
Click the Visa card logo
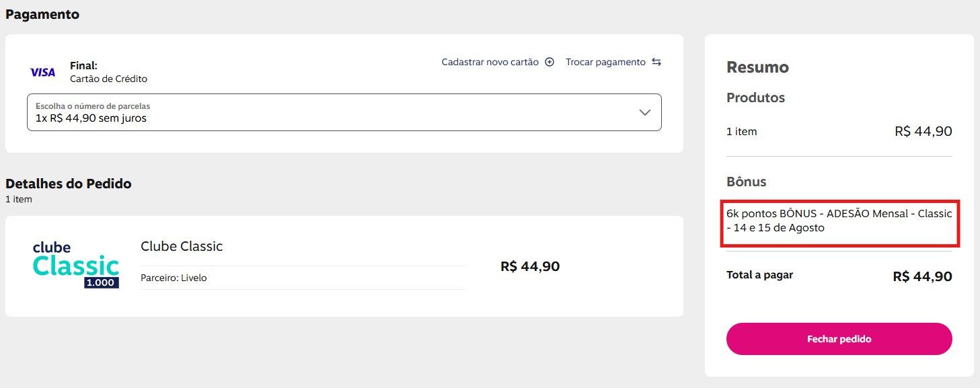coord(42,72)
